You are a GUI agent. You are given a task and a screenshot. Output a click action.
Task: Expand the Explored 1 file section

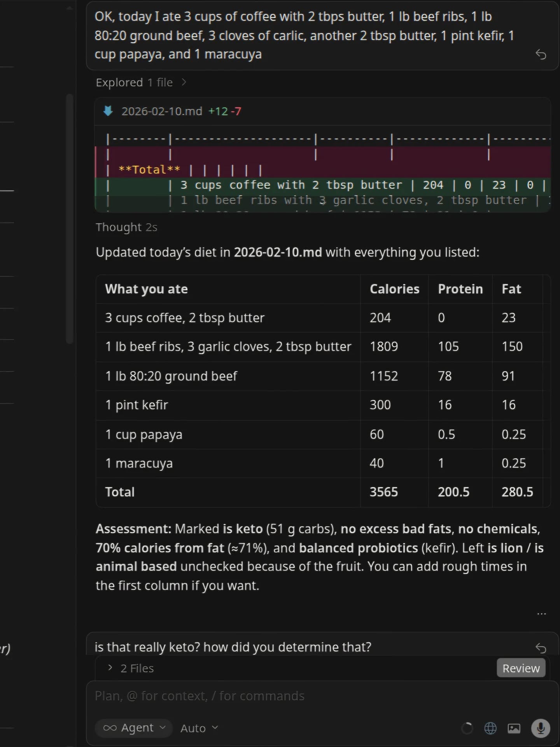pos(141,82)
